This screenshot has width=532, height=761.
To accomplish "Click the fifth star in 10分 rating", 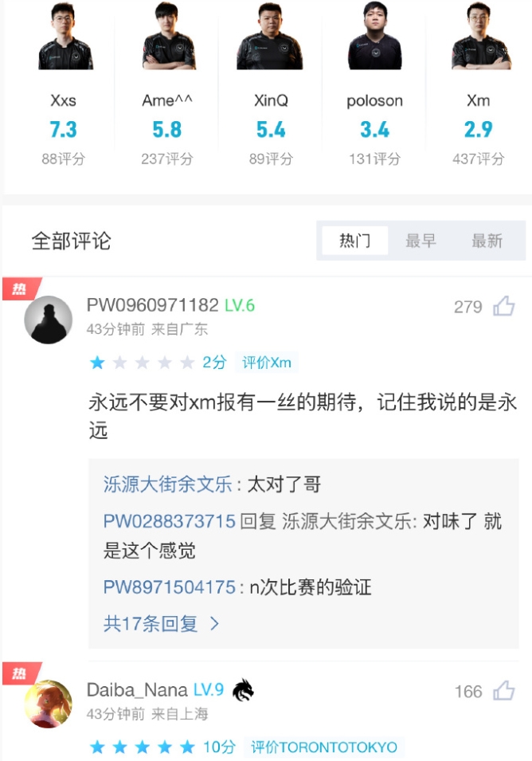I will (x=187, y=747).
